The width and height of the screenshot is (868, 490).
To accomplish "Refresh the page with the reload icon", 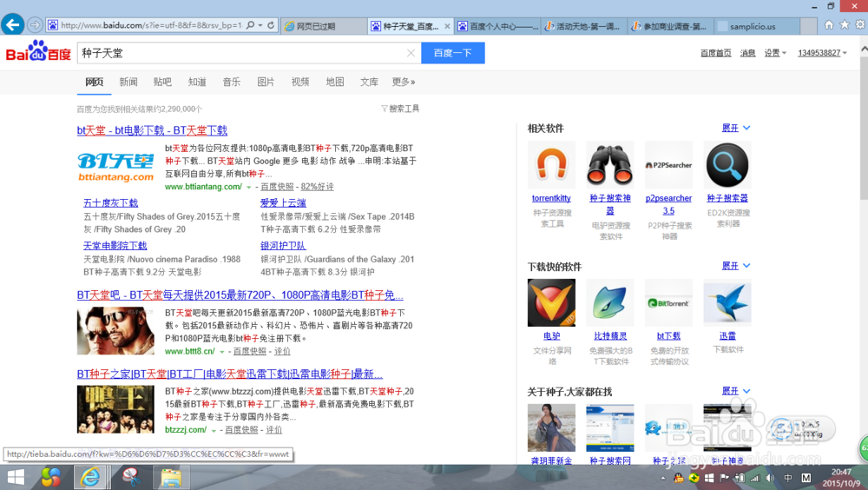I will (x=271, y=25).
